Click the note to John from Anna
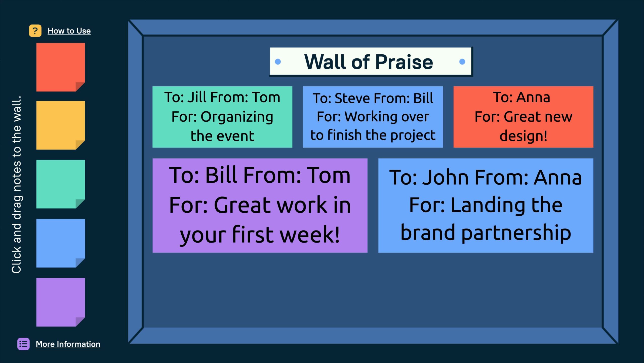644x363 pixels. [x=486, y=205]
